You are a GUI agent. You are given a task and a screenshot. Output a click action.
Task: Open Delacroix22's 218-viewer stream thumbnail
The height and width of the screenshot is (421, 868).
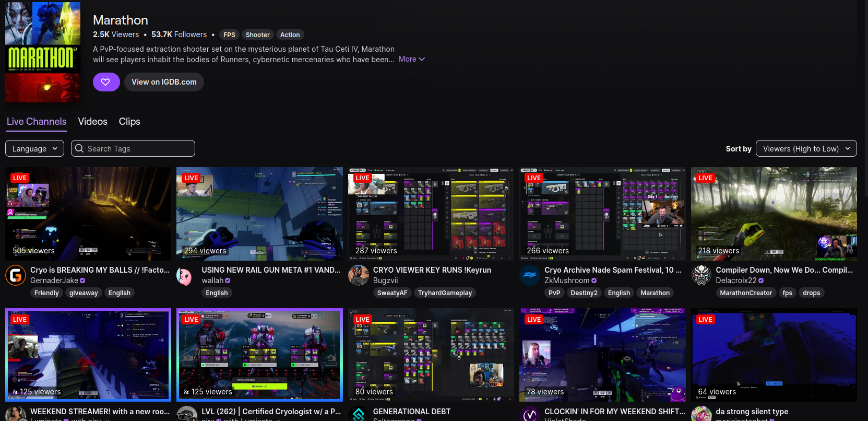[x=774, y=214]
